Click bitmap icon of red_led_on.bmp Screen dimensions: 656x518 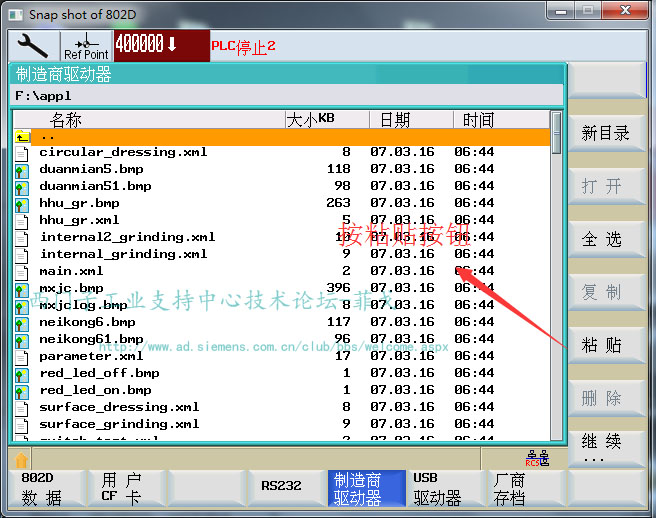pos(22,392)
